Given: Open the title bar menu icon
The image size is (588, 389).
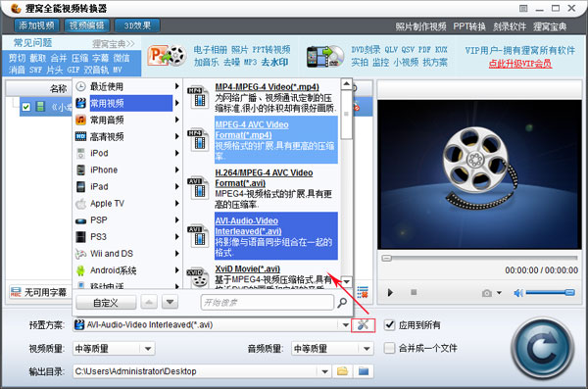Looking at the screenshot, I should click(x=523, y=8).
